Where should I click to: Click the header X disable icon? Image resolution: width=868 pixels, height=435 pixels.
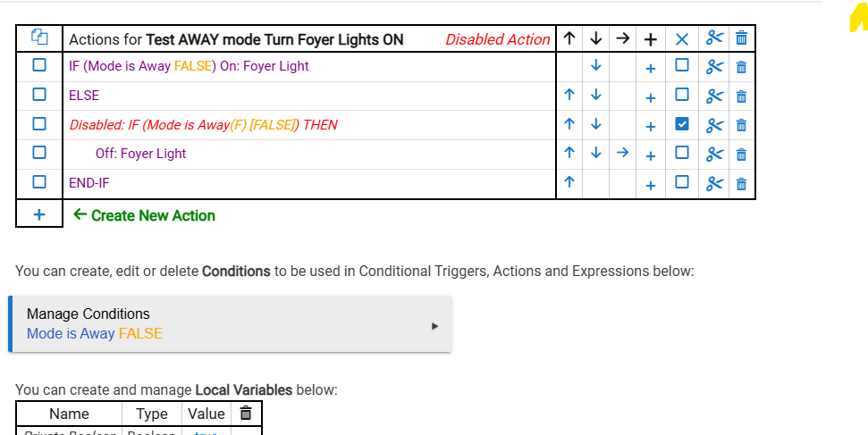click(682, 38)
